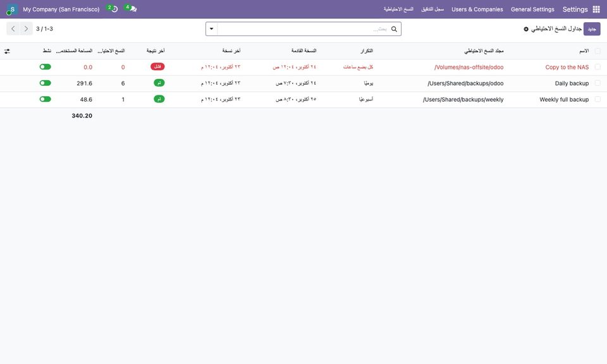Click the backups count 6 cell
The image size is (607, 364).
(x=123, y=83)
